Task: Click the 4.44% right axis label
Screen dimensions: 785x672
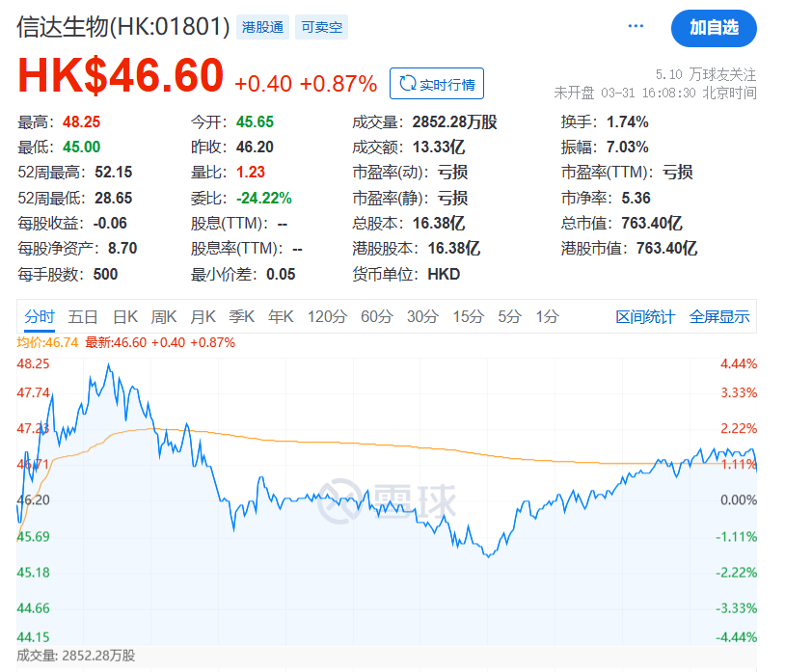Action: (x=739, y=363)
